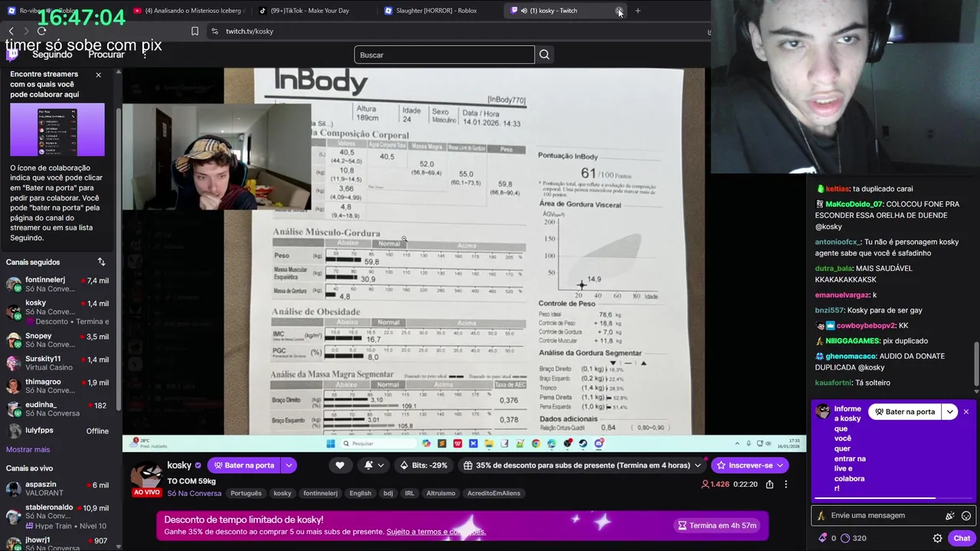The image size is (980, 551).
Task: Click the twitch.tv/kosky address bar
Action: tap(459, 31)
